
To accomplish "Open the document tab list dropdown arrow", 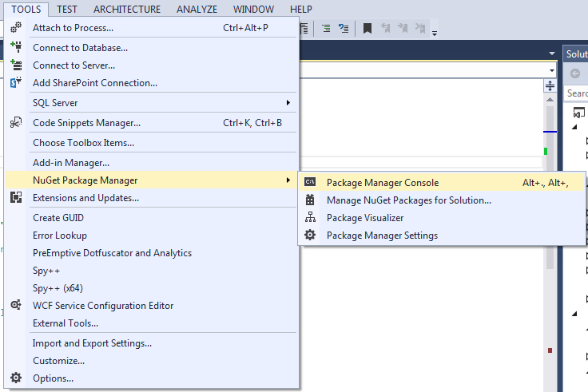I will [x=551, y=53].
